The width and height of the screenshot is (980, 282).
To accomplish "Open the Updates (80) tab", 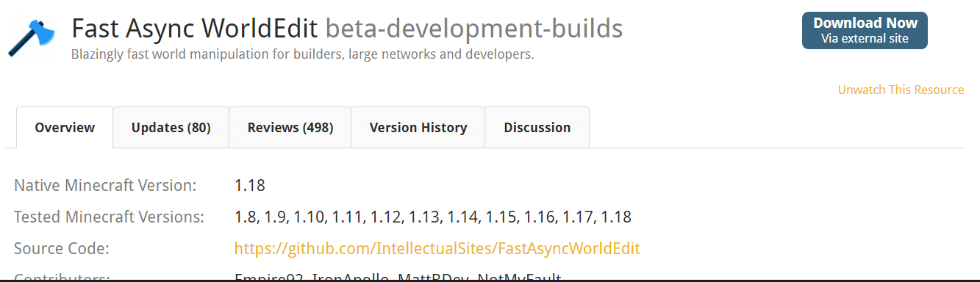I will [171, 128].
